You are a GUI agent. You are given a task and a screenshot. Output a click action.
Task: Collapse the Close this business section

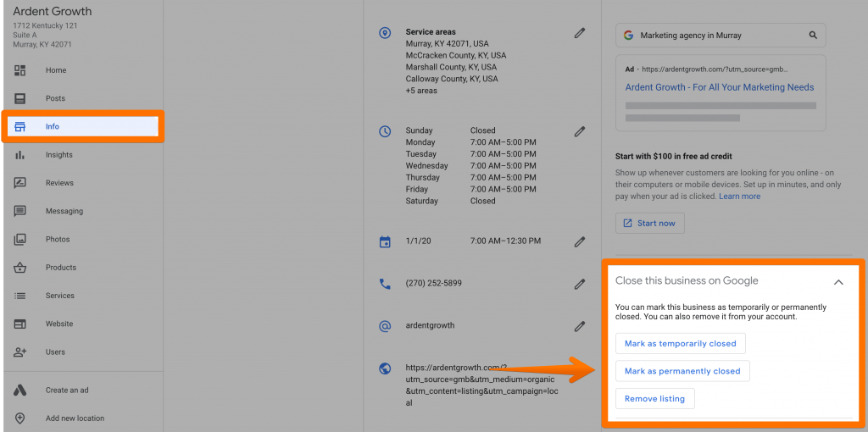pyautogui.click(x=838, y=282)
